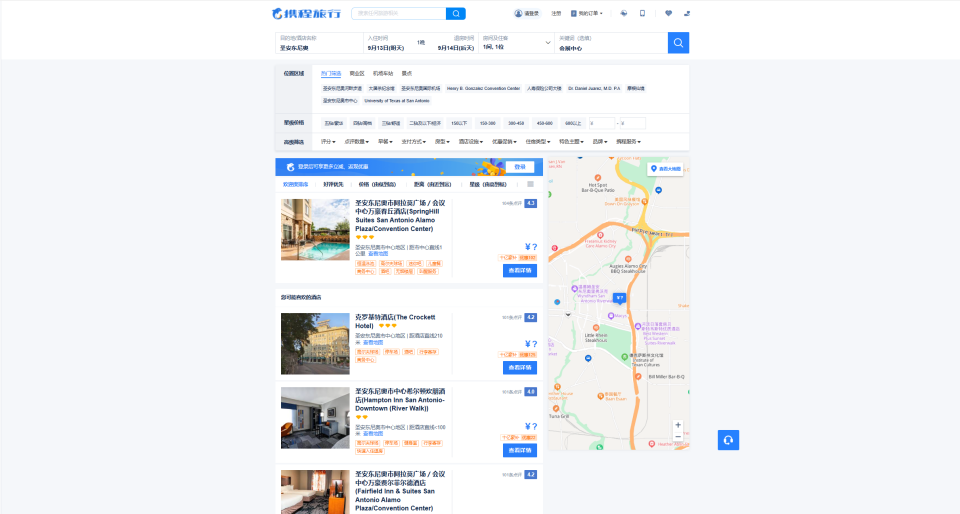Select the Dr. Daniel Juarez, M.D. P.A chip

click(x=594, y=89)
